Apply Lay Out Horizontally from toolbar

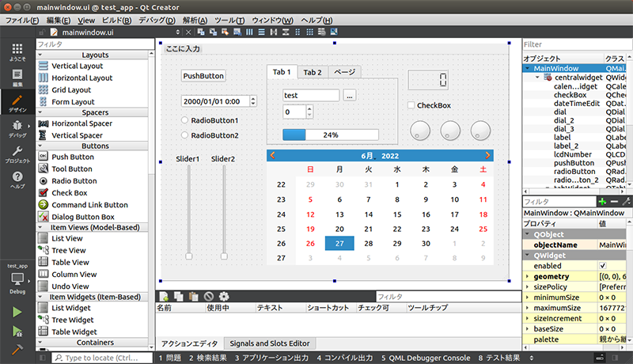[249, 32]
